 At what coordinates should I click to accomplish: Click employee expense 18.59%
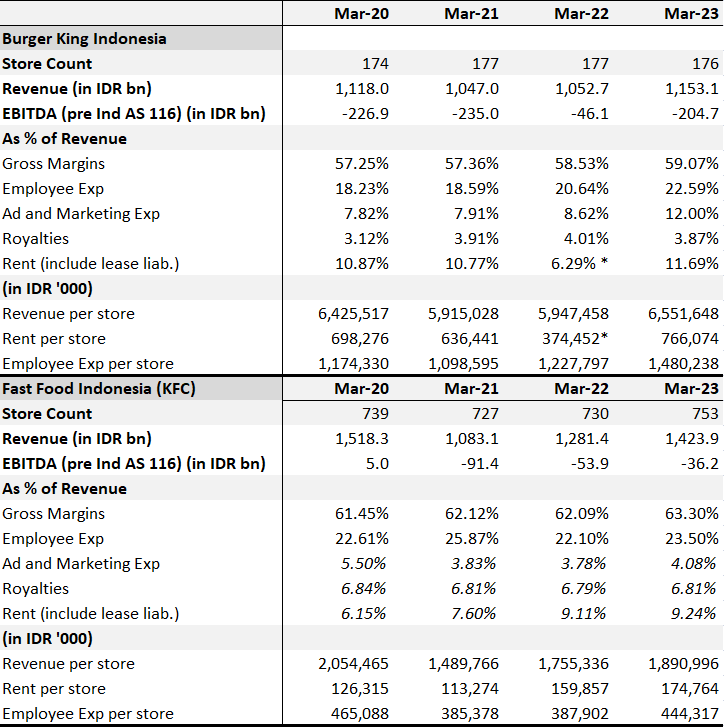click(x=472, y=189)
